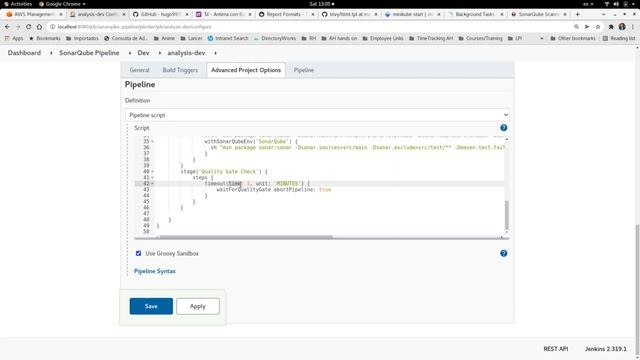This screenshot has width=640, height=360.
Task: Select the Advanced Project Options tab
Action: pyautogui.click(x=246, y=70)
